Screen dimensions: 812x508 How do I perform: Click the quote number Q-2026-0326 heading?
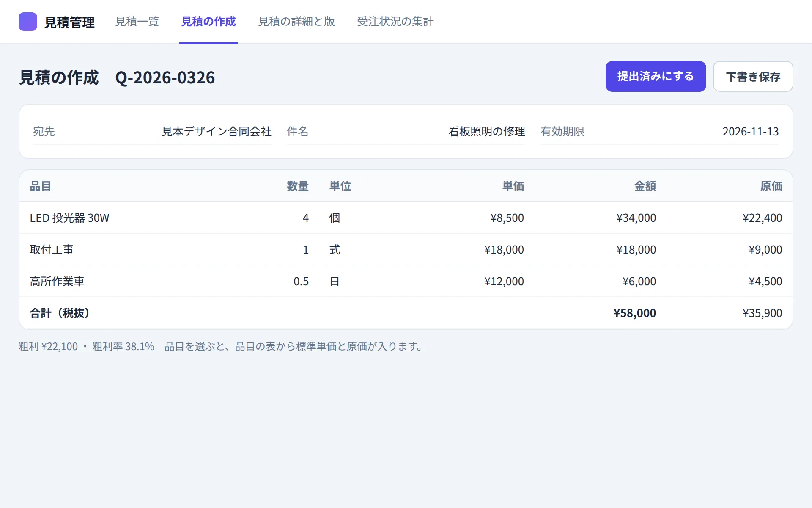165,78
